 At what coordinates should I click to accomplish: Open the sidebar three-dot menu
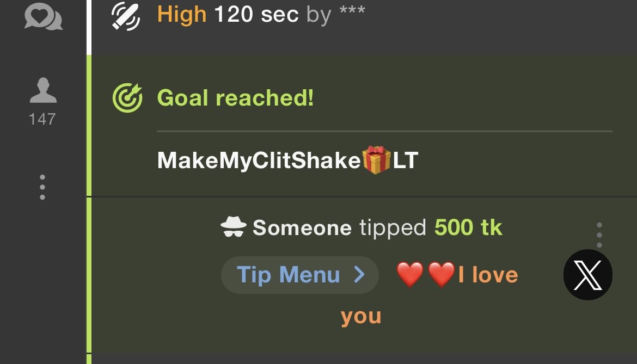[42, 187]
